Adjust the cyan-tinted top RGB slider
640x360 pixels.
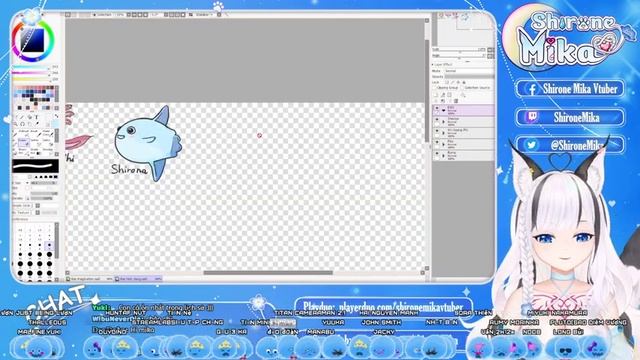(31, 67)
